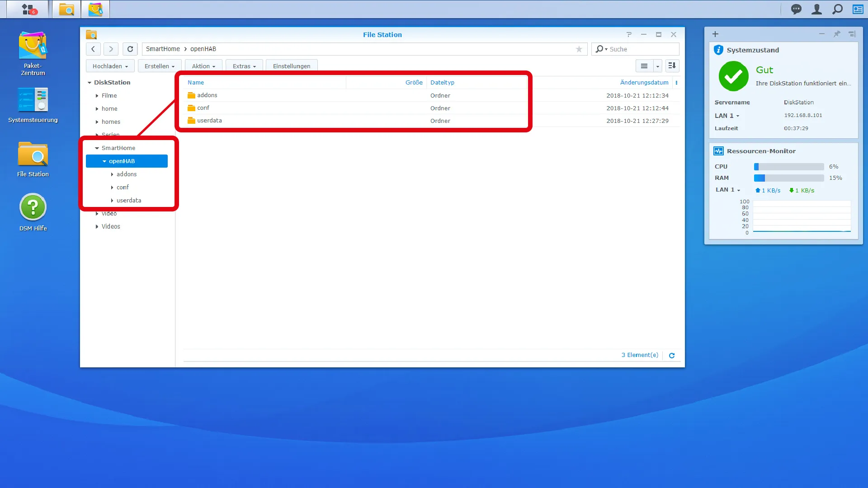Expand the Filme folder in the tree

pos(97,96)
